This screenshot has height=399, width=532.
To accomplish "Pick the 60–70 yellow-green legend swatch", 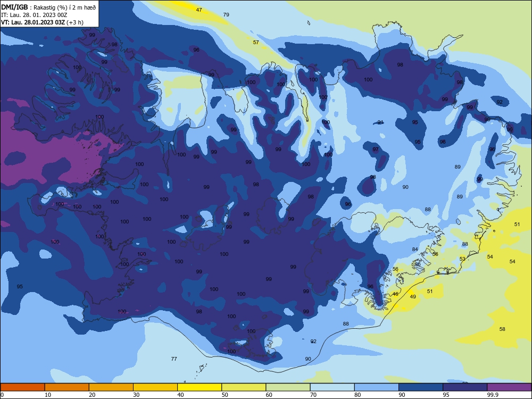I will point(288,387).
